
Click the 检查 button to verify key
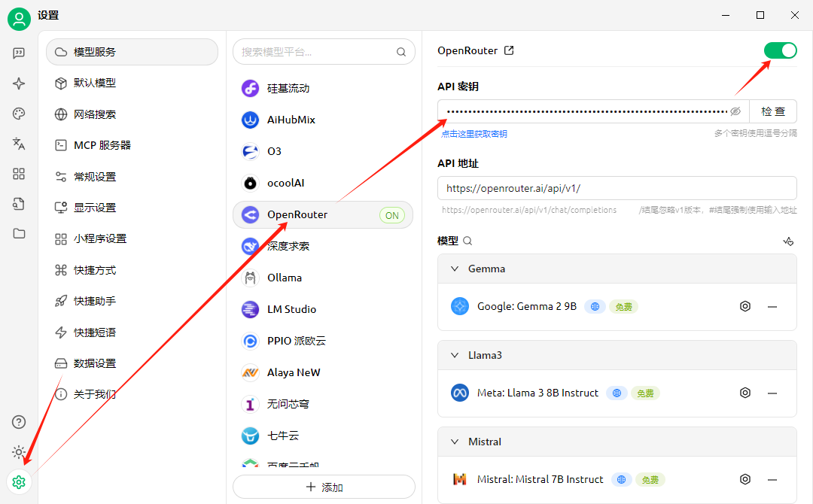coord(772,111)
